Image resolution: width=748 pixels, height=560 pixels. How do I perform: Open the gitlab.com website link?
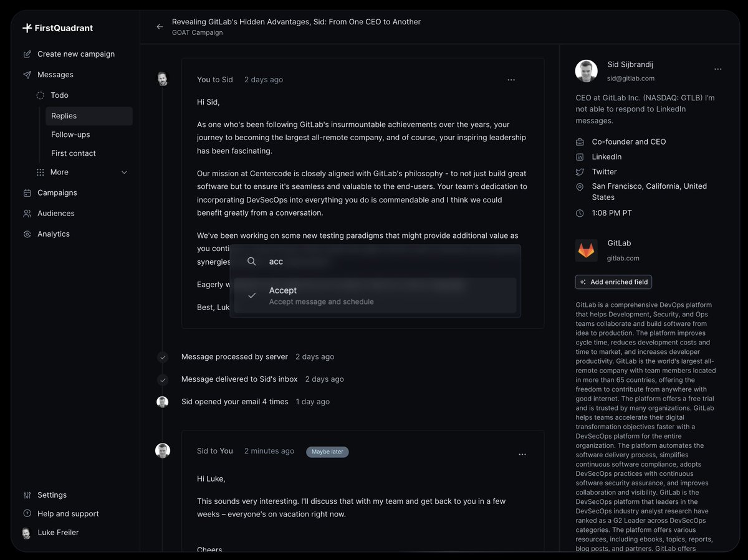[x=623, y=259]
